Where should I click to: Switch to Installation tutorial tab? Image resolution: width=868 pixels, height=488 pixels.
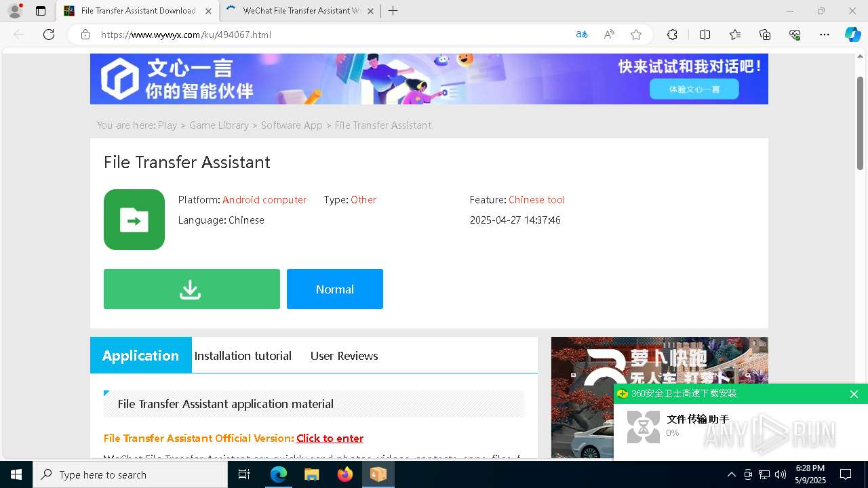[x=243, y=356]
